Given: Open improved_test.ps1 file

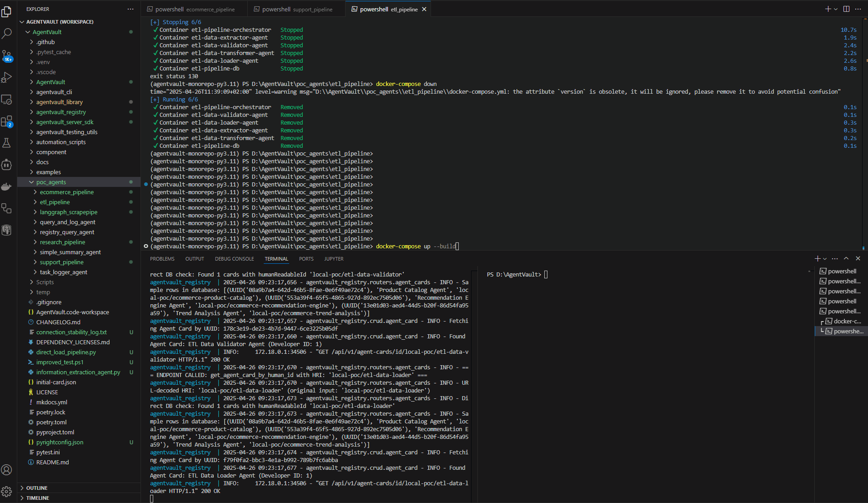Looking at the screenshot, I should click(x=78, y=362).
